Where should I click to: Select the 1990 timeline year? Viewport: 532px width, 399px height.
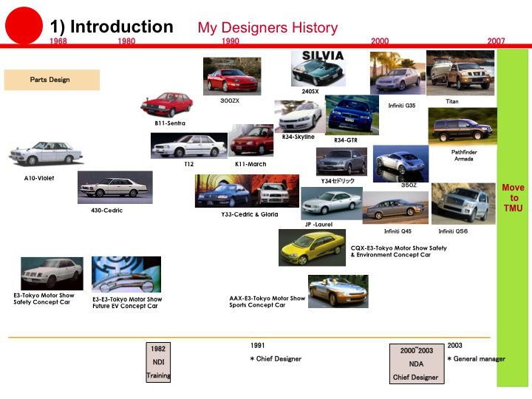[231, 41]
